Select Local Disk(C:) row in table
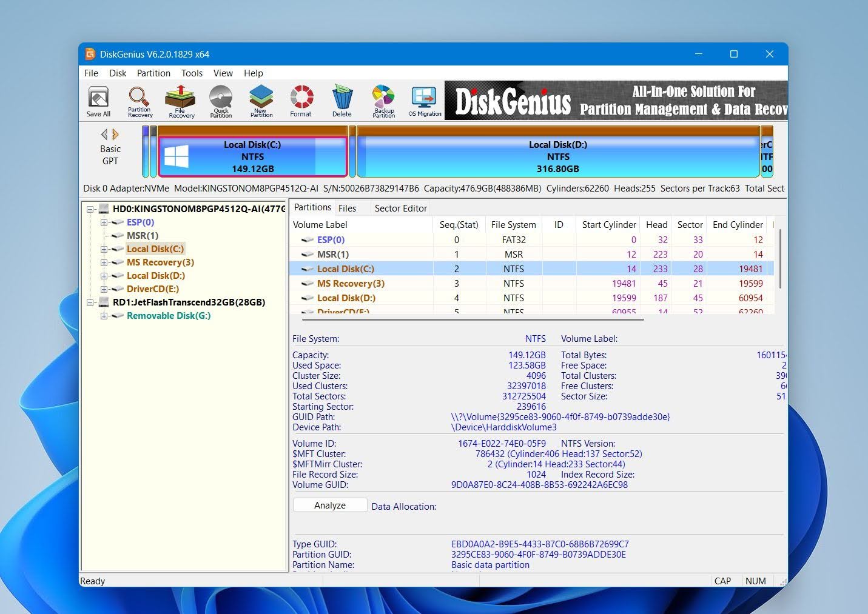This screenshot has height=614, width=868. click(531, 269)
